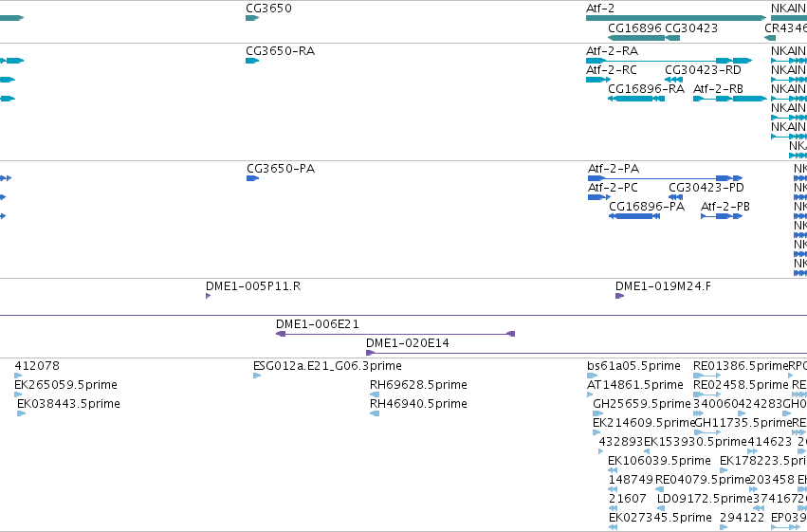This screenshot has height=532, width=807.
Task: Click EST EK214609.5prime
Action: coord(596,432)
